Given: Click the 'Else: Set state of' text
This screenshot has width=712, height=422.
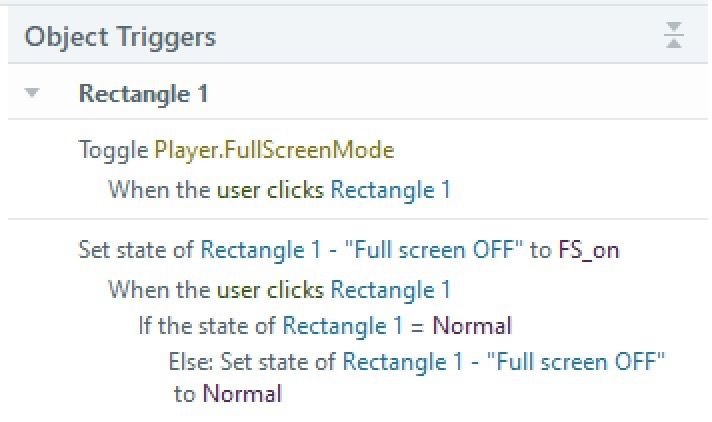Looking at the screenshot, I should [253, 361].
